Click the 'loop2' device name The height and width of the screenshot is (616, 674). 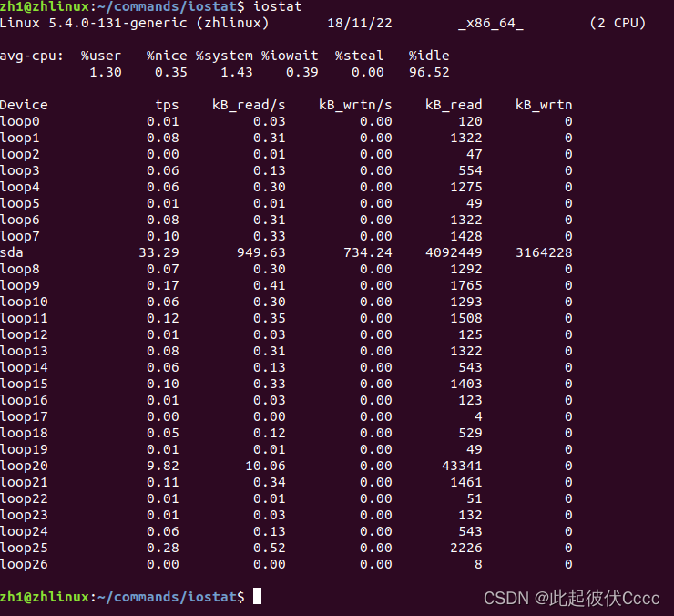(20, 154)
